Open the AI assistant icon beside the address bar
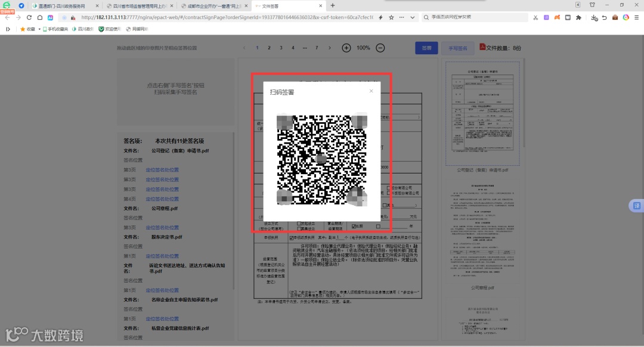The image size is (644, 347). (50, 18)
